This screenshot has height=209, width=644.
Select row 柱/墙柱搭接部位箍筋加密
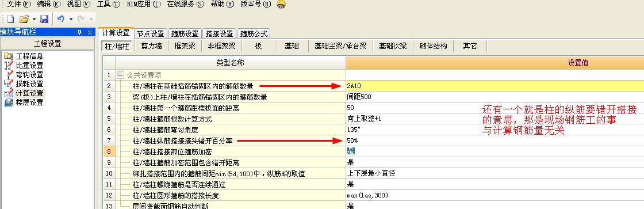click(x=231, y=151)
